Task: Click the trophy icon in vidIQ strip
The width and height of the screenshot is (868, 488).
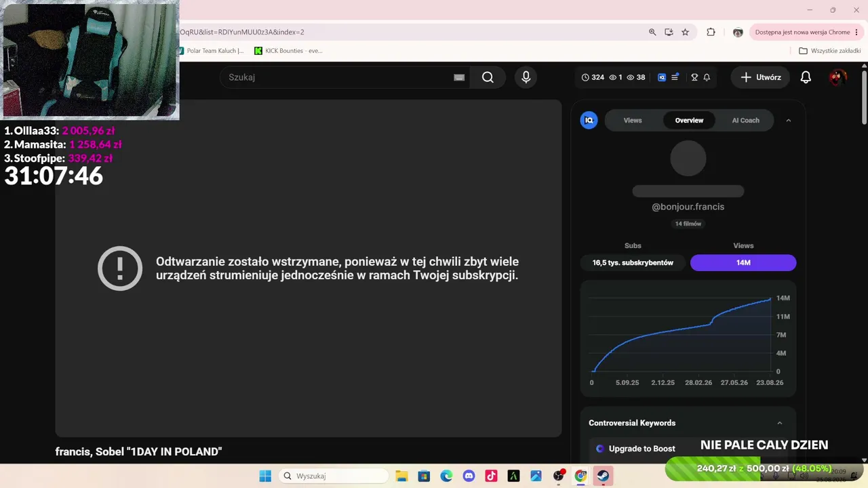Action: (694, 77)
